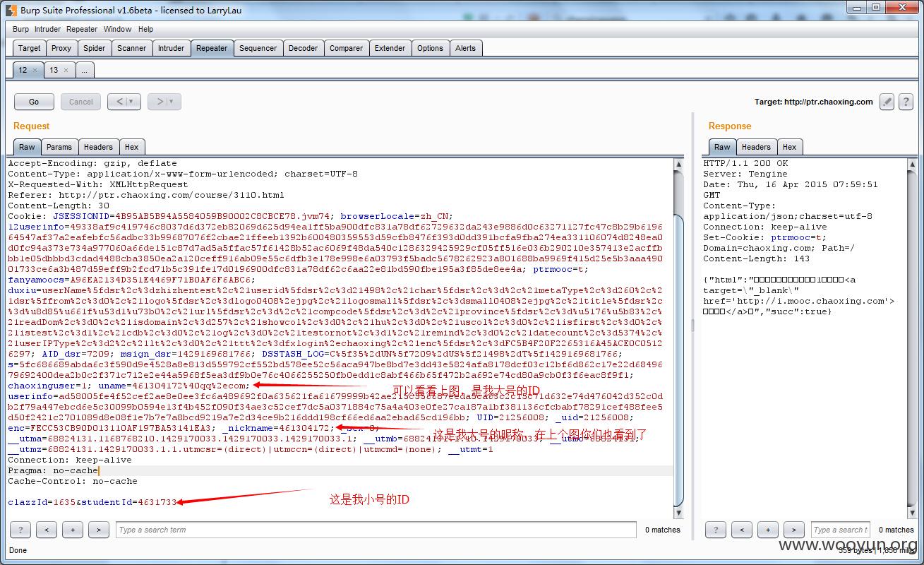Switch to the Extender tab
This screenshot has width=924, height=565.
390,48
